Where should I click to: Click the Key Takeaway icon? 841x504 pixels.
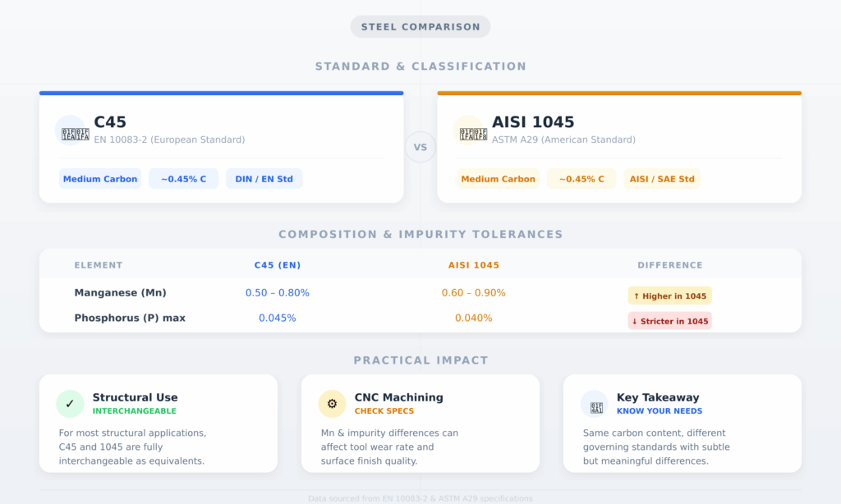[x=595, y=404]
